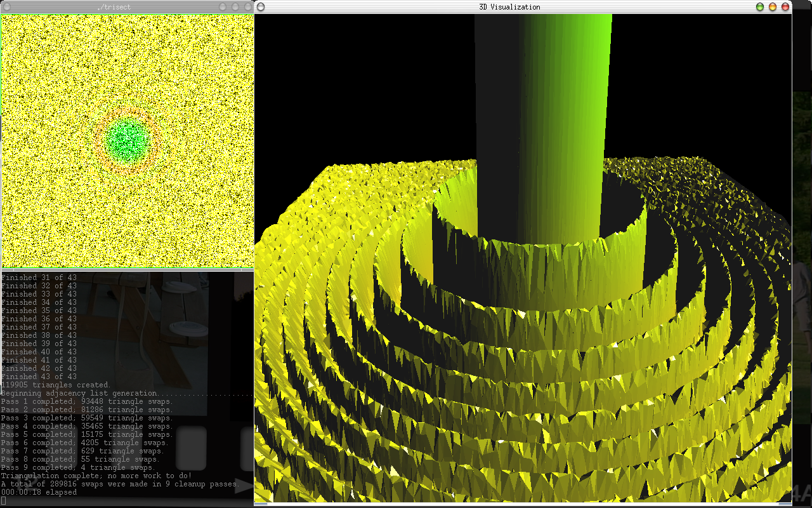The width and height of the screenshot is (812, 508).
Task: Click "Pass 4 completed; 35465 triangle swaps."
Action: pos(87,426)
